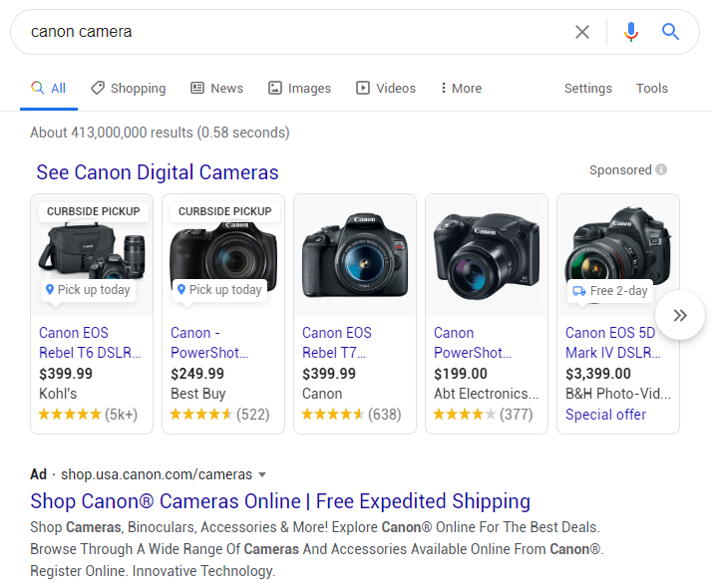Click the Sponsored info icon
Viewport: 712px width, 588px height.
tap(661, 170)
